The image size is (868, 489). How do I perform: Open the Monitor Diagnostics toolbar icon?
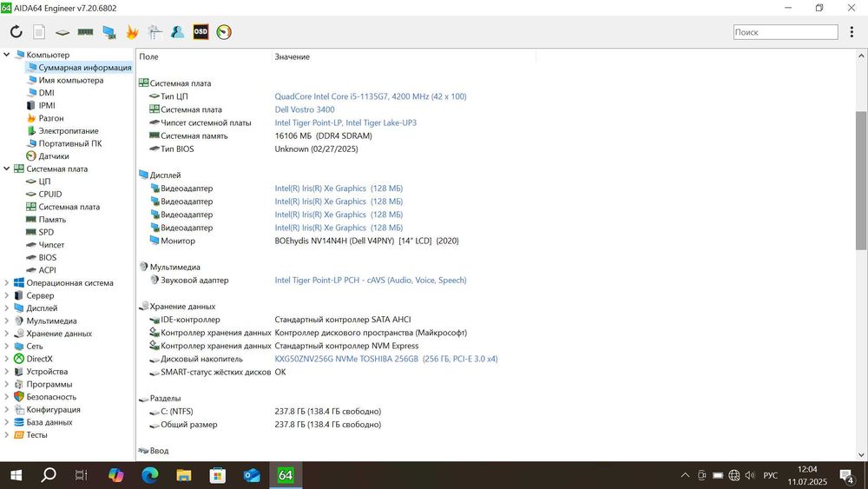(x=109, y=33)
